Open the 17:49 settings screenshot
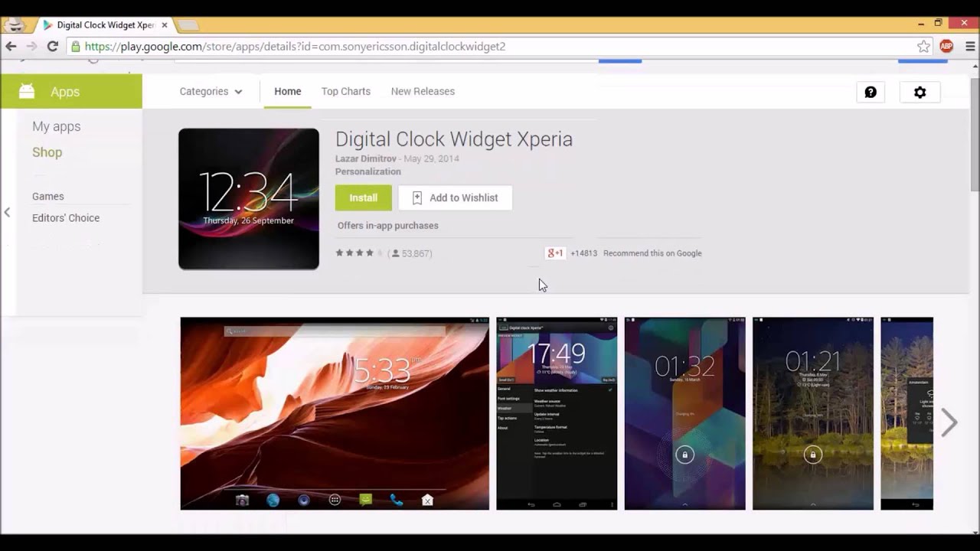The height and width of the screenshot is (551, 980). [x=557, y=413]
